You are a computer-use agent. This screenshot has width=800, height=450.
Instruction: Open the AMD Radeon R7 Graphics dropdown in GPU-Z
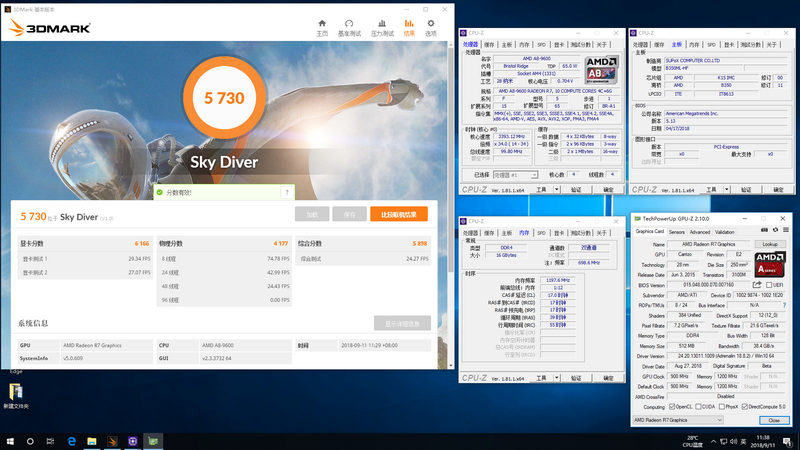(x=678, y=420)
